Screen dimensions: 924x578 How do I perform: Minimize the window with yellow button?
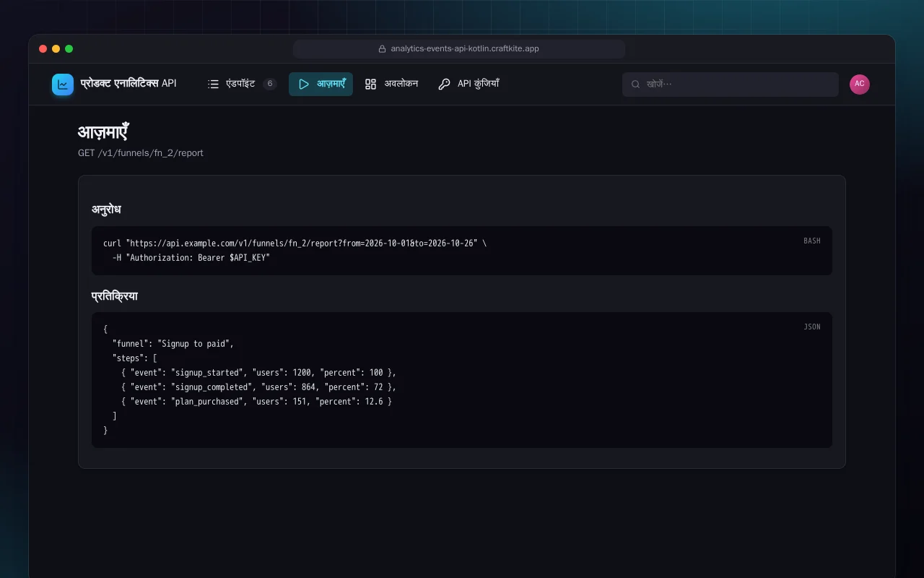[56, 49]
